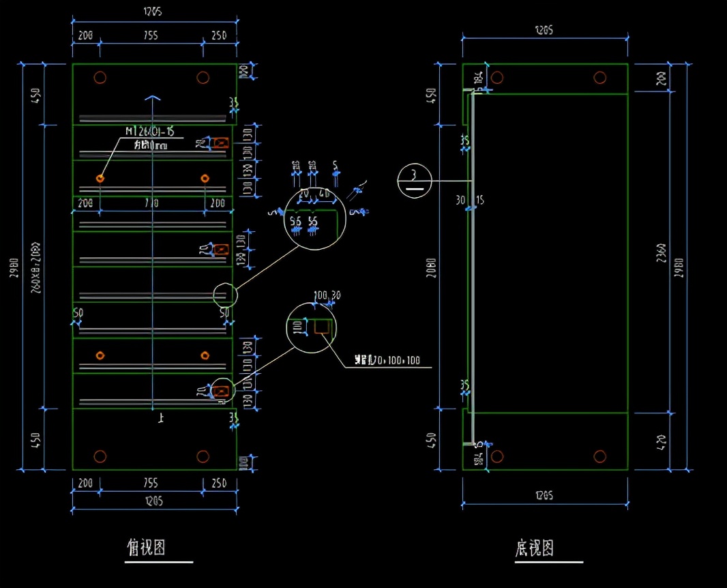Select the 上 direction label below the centerline
The height and width of the screenshot is (588, 727).
(160, 418)
